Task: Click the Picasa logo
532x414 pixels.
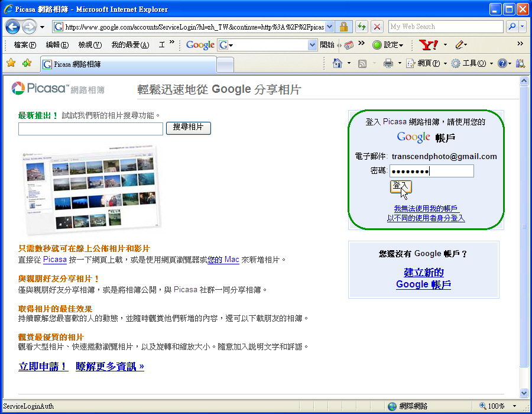Action: [x=58, y=89]
